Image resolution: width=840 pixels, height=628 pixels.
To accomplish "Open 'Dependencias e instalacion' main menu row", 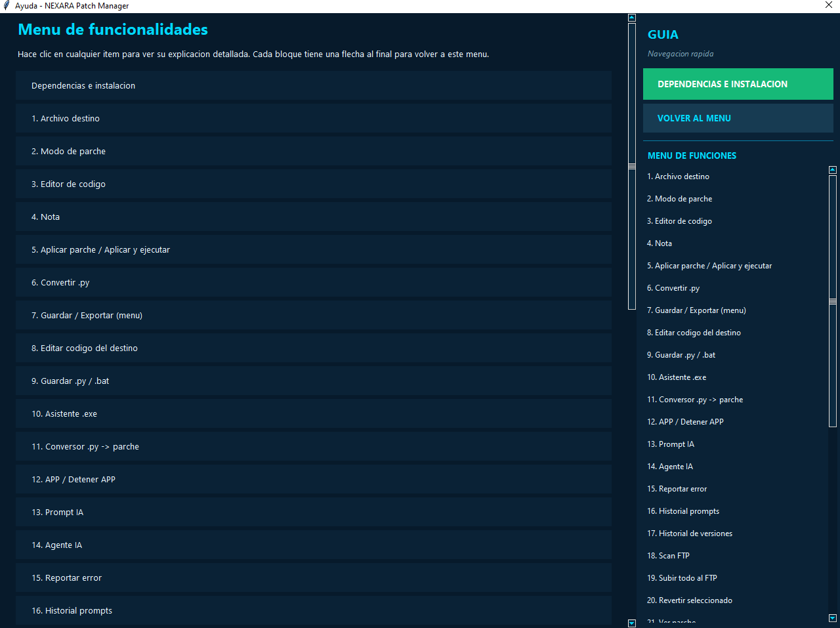I will coord(314,85).
